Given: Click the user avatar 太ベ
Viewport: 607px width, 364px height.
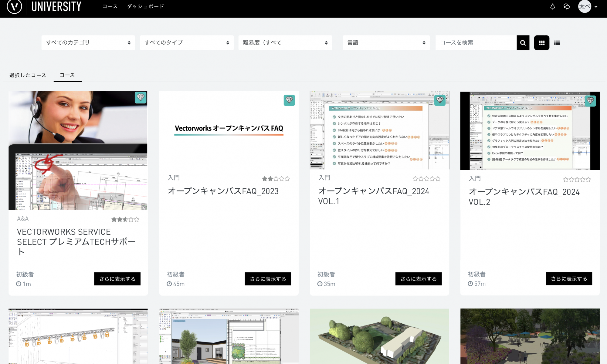Looking at the screenshot, I should (585, 6).
